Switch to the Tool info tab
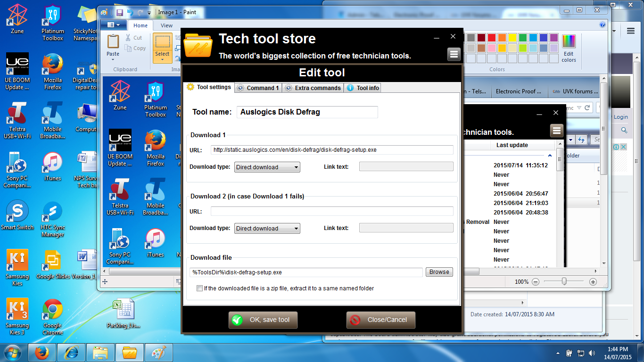The width and height of the screenshot is (644, 362). pyautogui.click(x=363, y=88)
